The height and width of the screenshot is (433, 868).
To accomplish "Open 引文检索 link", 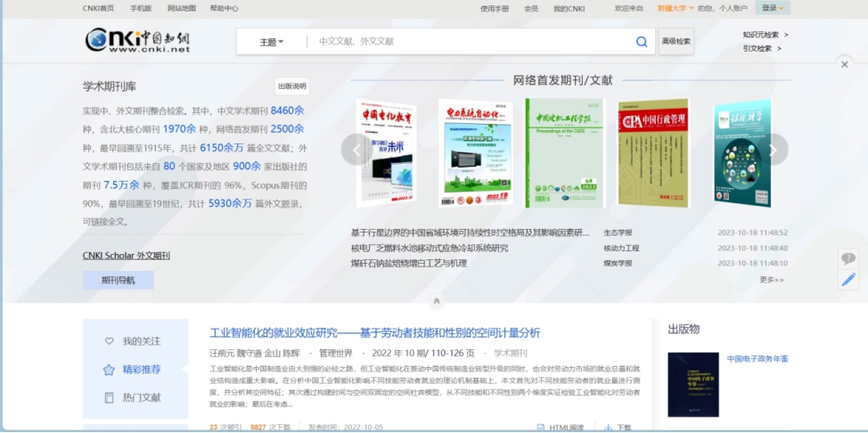I will click(762, 48).
